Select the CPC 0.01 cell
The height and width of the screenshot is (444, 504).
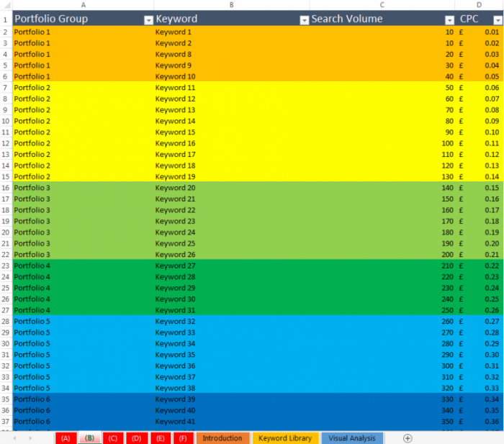(x=479, y=32)
